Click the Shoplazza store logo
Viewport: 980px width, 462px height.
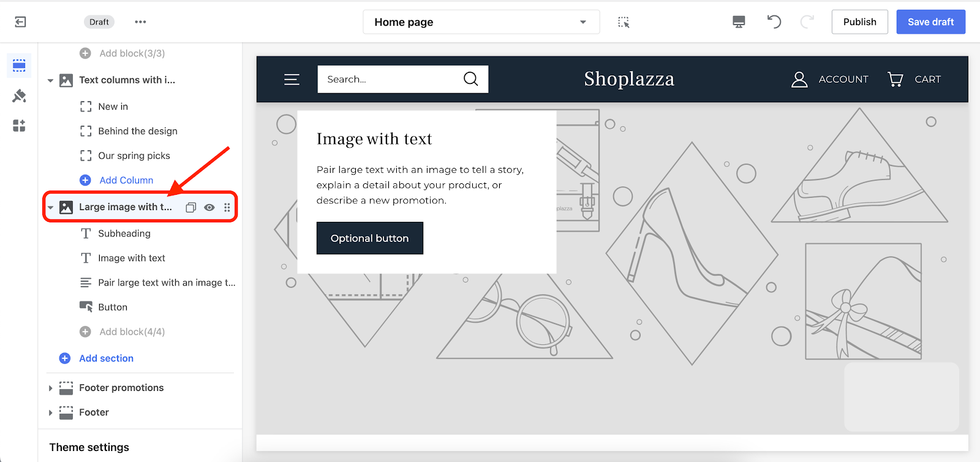pos(629,79)
